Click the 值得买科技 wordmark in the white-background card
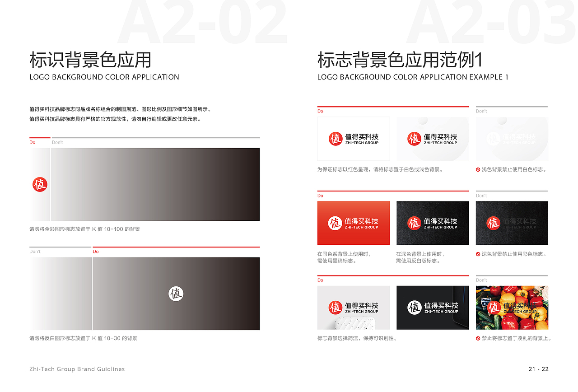The width and height of the screenshot is (578, 392). pyautogui.click(x=362, y=136)
